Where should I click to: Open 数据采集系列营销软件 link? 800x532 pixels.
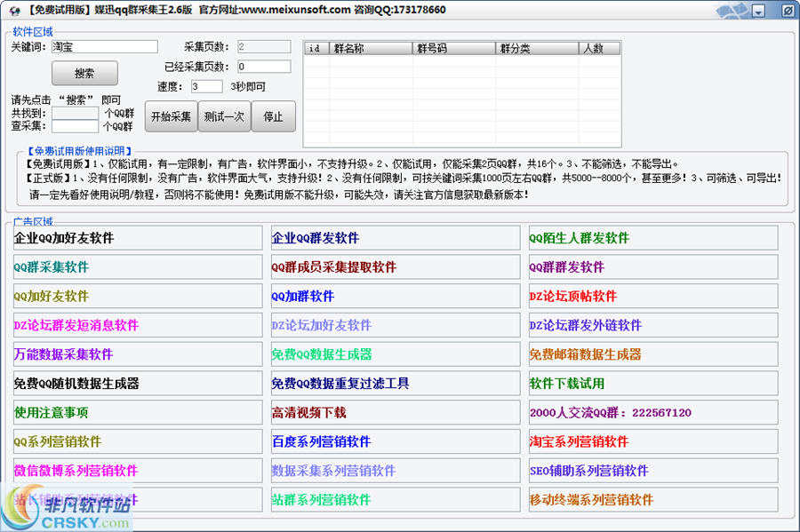click(396, 471)
